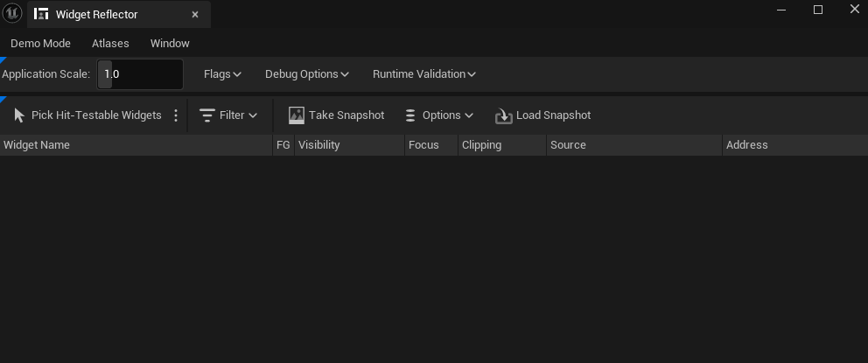
Task: Open the snapshot Options dropdown
Action: coord(439,115)
